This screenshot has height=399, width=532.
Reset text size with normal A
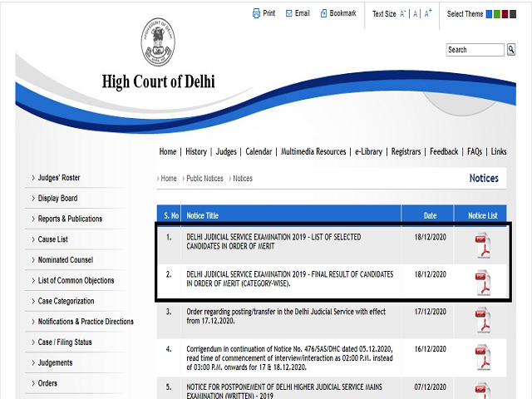pyautogui.click(x=415, y=14)
